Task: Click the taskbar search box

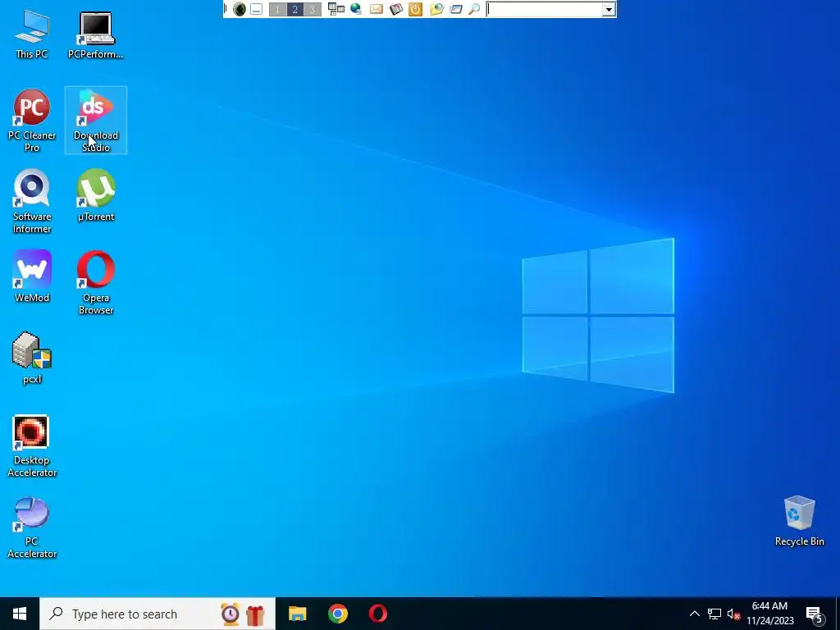Action: point(157,614)
